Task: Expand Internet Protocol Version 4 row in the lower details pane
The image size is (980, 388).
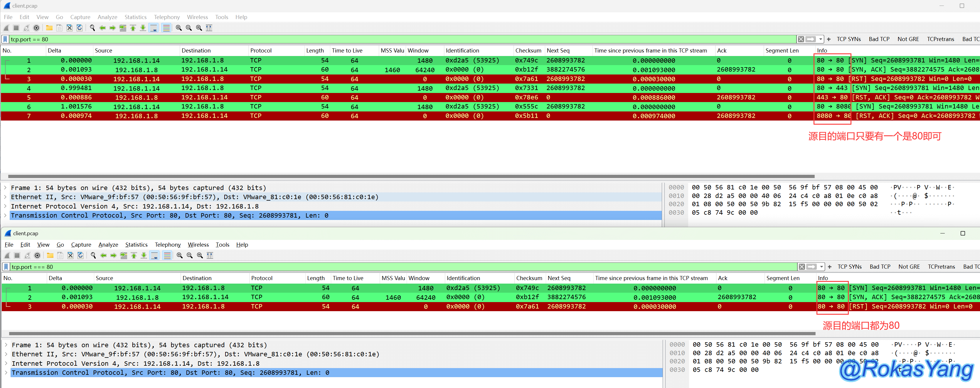Action: (6, 363)
